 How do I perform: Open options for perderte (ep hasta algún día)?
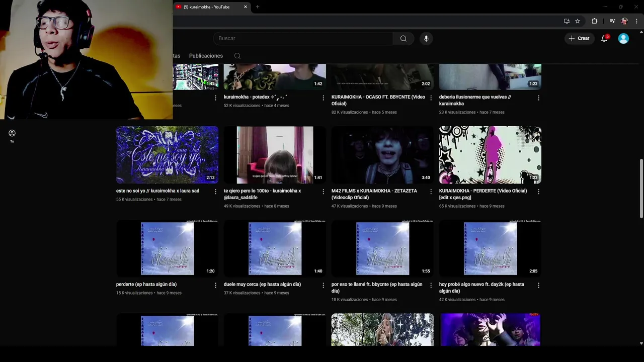[216, 285]
